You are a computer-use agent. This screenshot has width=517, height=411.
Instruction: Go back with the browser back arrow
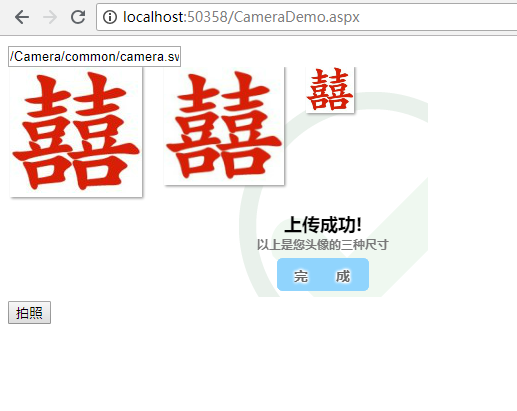(22, 17)
